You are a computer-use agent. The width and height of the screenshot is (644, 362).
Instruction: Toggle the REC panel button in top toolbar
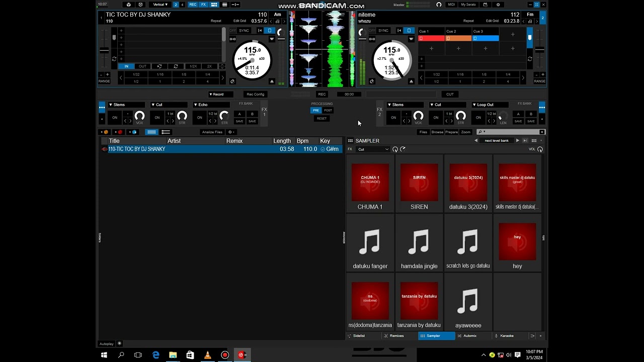[193, 5]
